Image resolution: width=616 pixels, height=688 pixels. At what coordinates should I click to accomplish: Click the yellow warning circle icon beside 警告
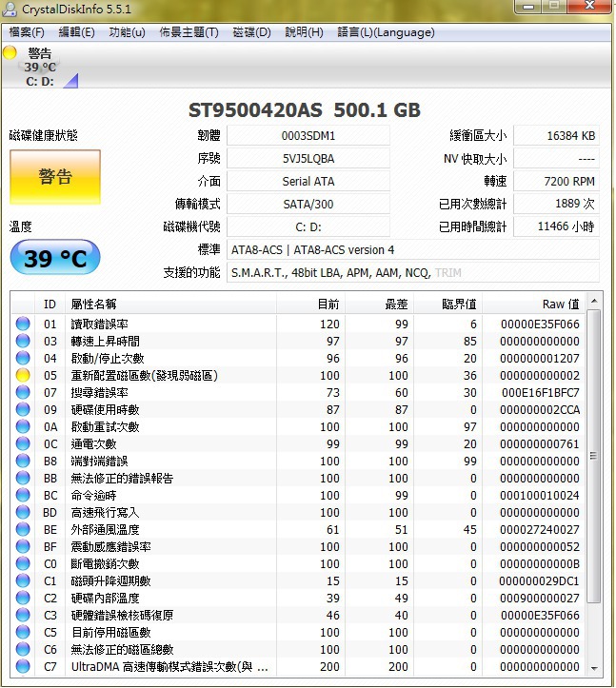coord(10,52)
